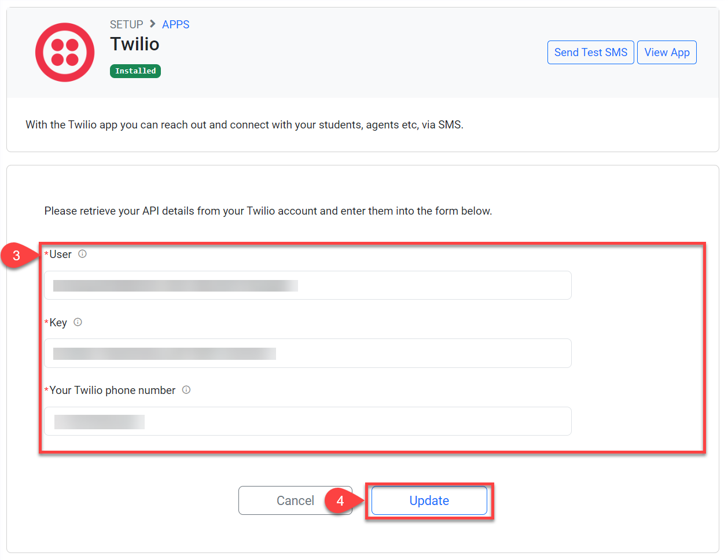
Task: Go to SETUP in the breadcrumb
Action: 126,24
